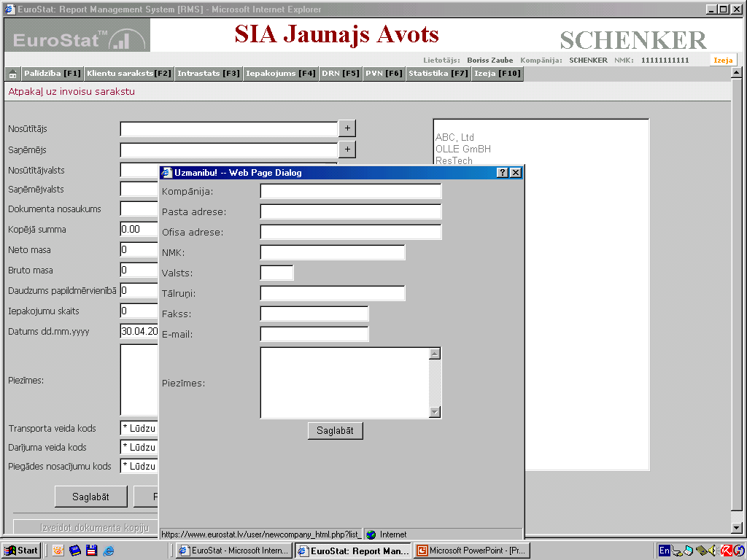
Task: Open Transporta veida kods dropdown
Action: point(139,428)
